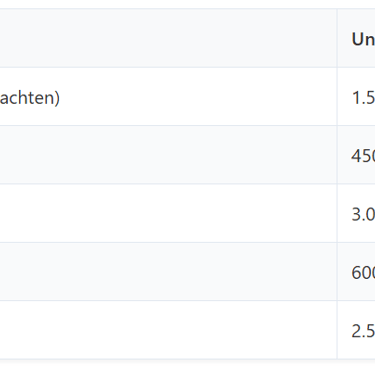This screenshot has width=375, height=366.
Task: Select the cell showing "600"
Action: tap(356, 272)
